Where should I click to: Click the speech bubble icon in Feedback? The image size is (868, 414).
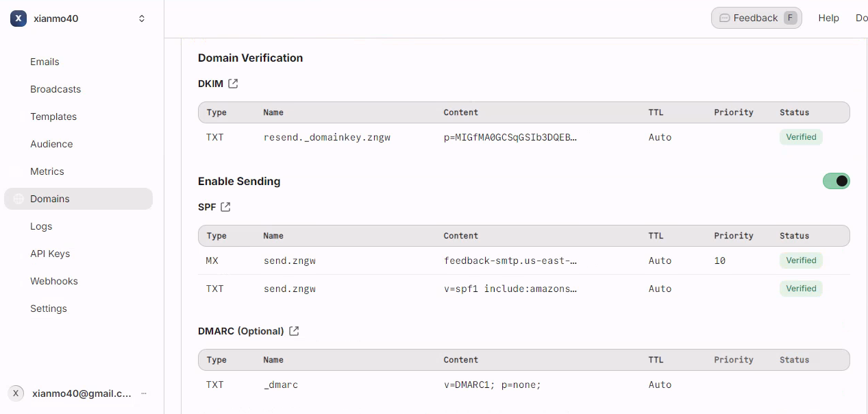pyautogui.click(x=724, y=18)
